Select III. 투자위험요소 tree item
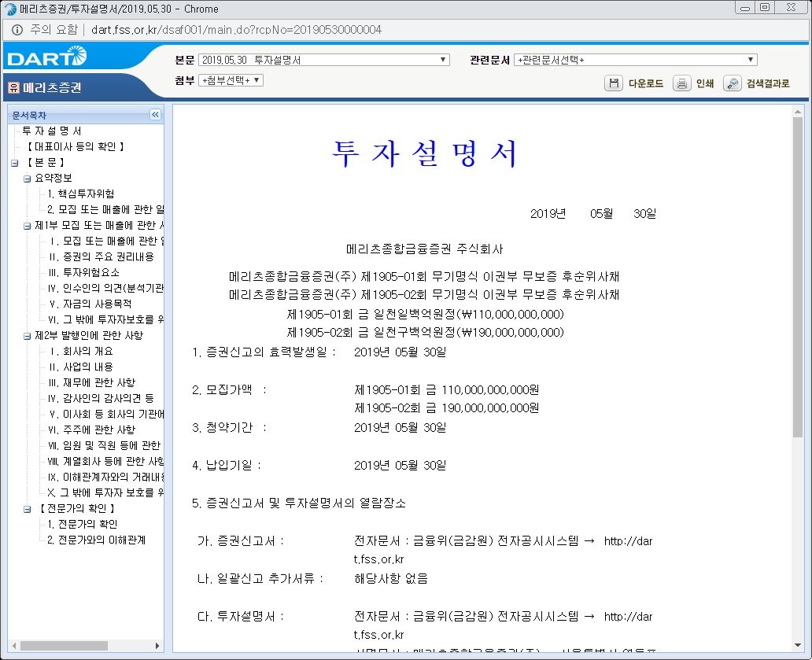The width and height of the screenshot is (812, 660). (84, 272)
